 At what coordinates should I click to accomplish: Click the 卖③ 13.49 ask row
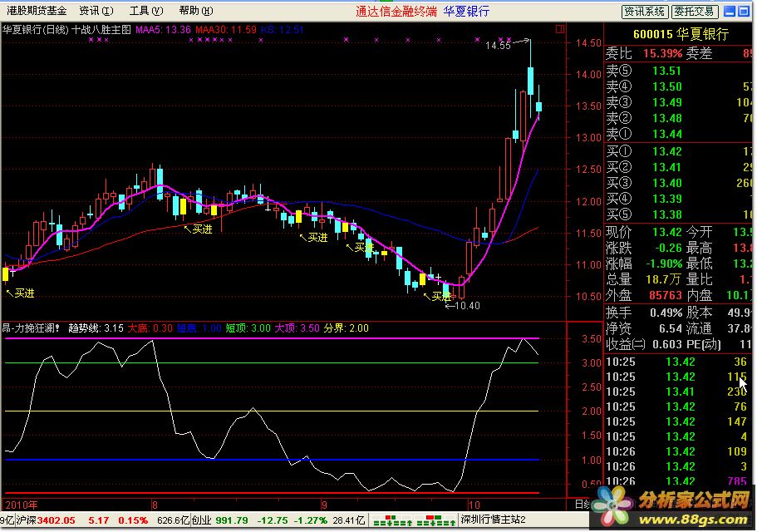(678, 102)
